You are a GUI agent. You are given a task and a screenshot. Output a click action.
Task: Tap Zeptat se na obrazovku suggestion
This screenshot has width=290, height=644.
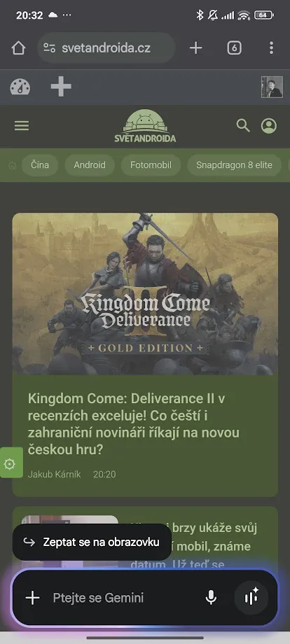[x=92, y=542]
